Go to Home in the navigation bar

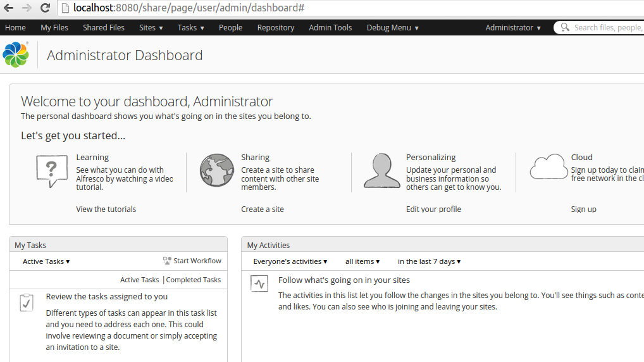tap(15, 28)
